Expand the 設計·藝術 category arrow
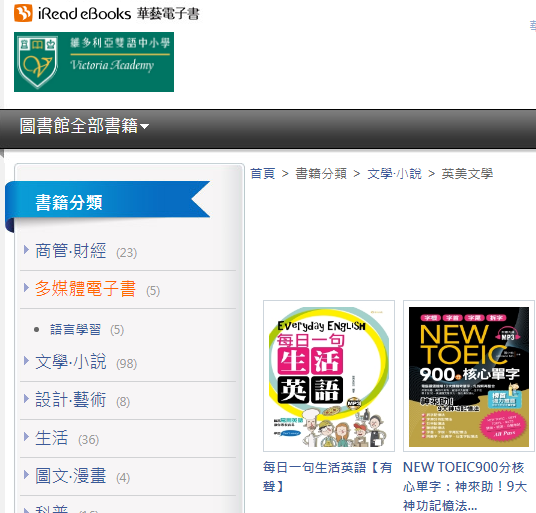536x513 pixels. point(26,399)
